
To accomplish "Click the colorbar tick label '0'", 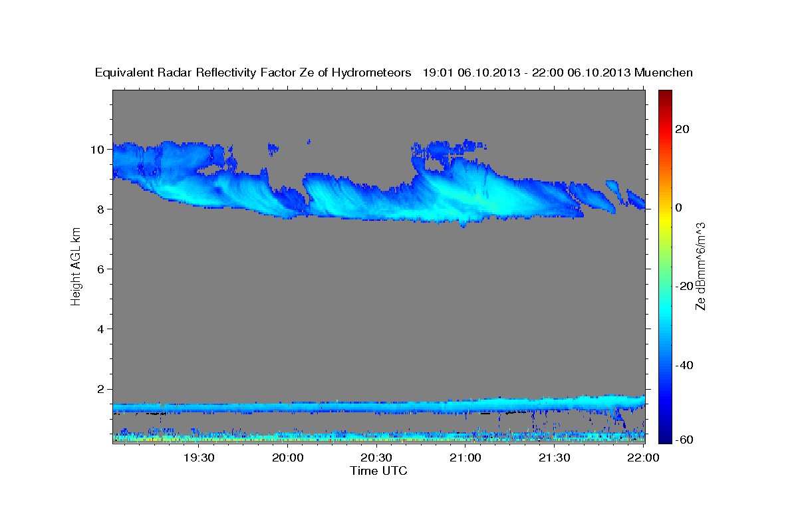I will [x=679, y=207].
